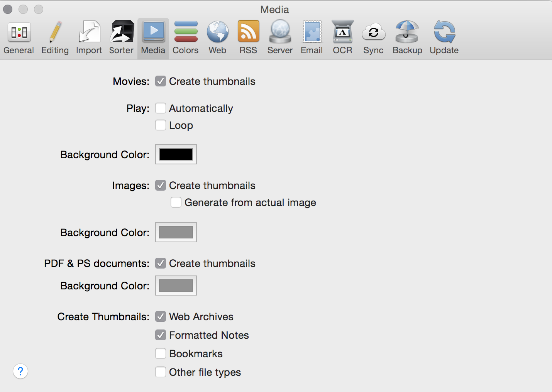Viewport: 552px width, 392px height.
Task: Open the Backup umbrella preferences
Action: (408, 38)
